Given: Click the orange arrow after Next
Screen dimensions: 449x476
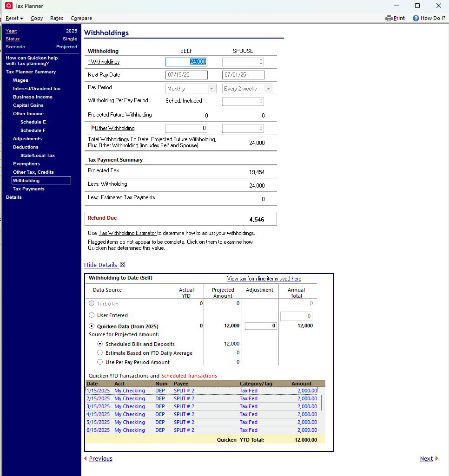Looking at the screenshot, I should click(436, 458).
